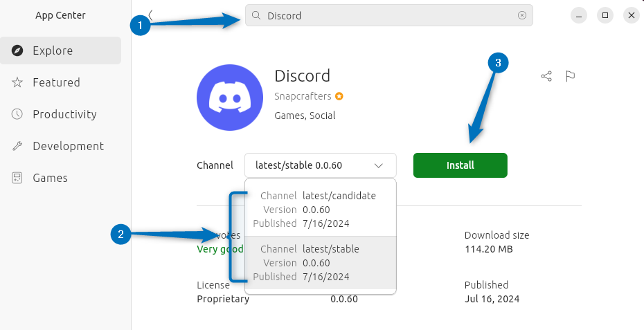Screen dimensions: 644x330
Task: Share the Discord app page
Action: (x=546, y=76)
